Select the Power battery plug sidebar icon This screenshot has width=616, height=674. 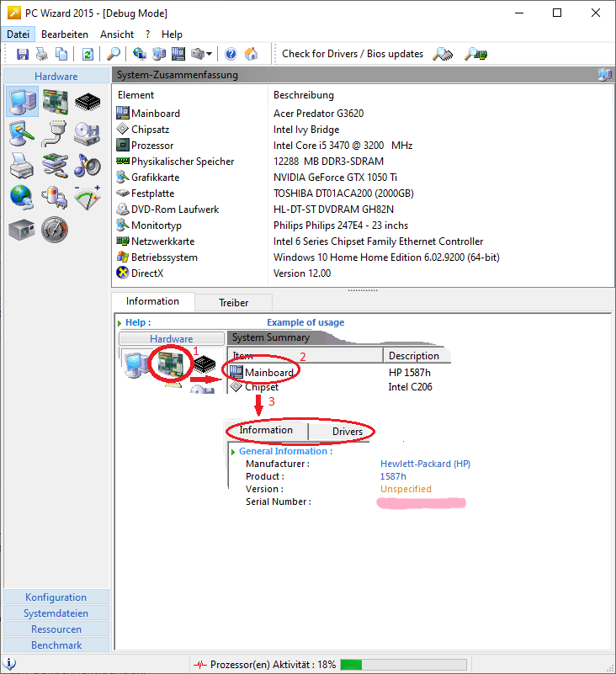[x=55, y=197]
